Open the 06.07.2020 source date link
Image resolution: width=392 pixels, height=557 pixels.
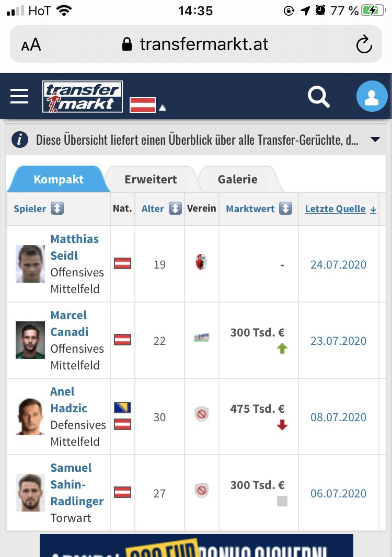[338, 493]
